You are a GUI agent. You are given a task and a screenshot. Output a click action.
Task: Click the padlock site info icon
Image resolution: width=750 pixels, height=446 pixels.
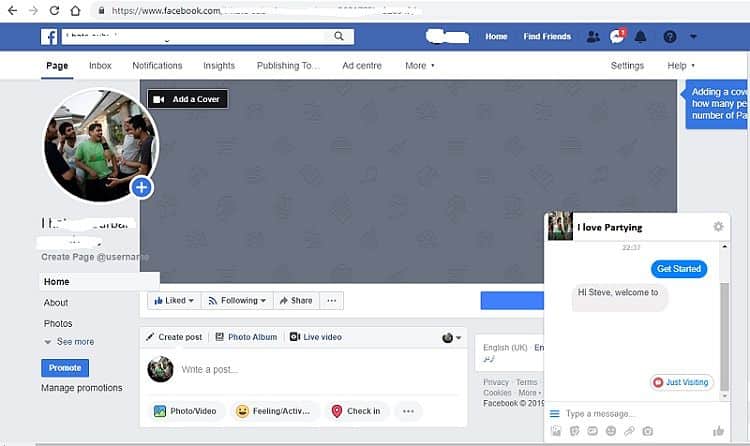(x=101, y=11)
